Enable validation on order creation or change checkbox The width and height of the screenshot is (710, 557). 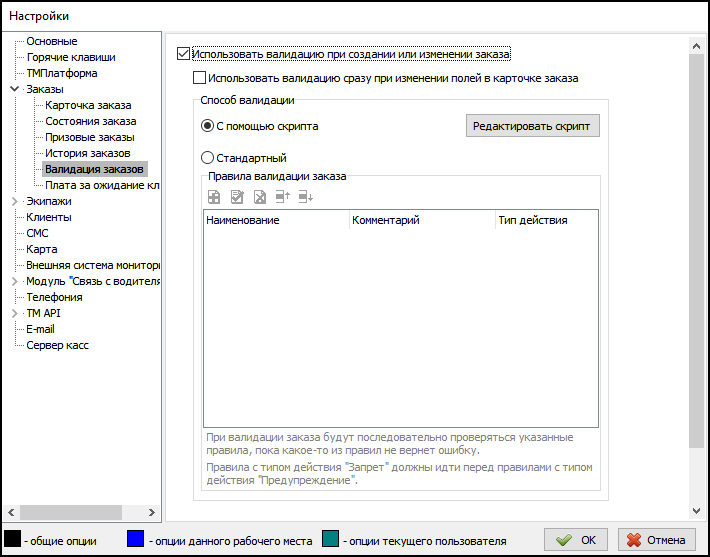point(183,54)
